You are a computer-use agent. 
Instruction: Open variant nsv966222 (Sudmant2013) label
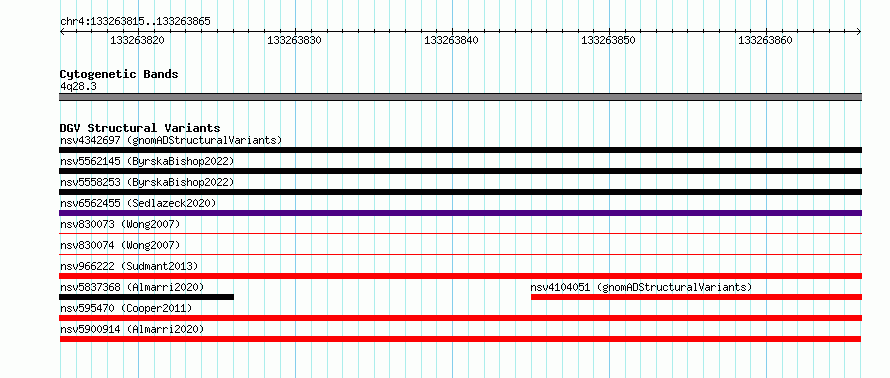(x=129, y=266)
